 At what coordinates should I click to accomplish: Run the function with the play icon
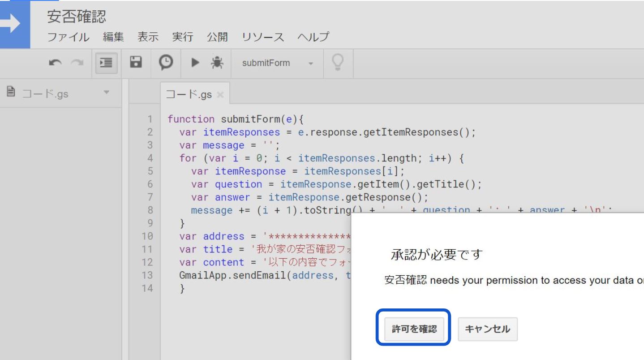click(195, 63)
